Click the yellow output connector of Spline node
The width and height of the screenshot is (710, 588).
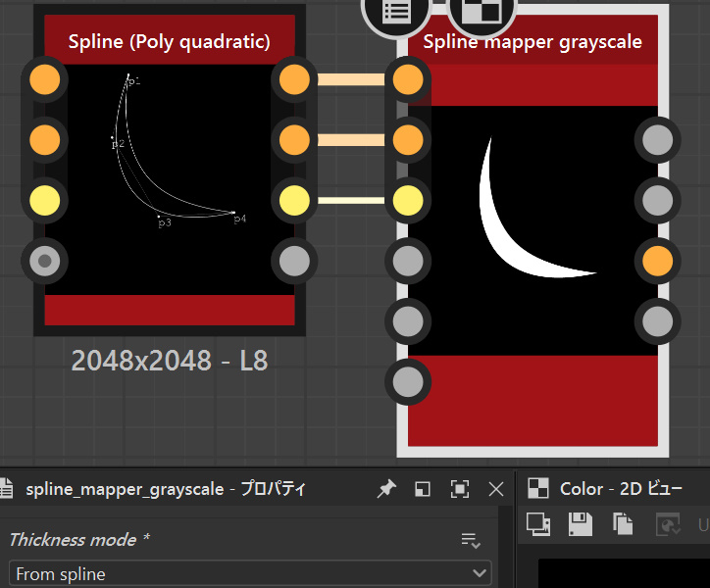(x=293, y=200)
